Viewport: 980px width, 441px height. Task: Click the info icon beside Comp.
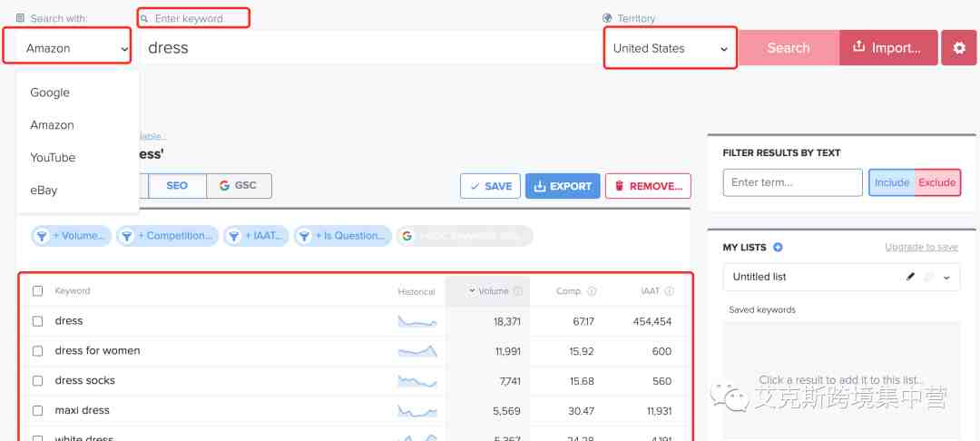coord(592,291)
